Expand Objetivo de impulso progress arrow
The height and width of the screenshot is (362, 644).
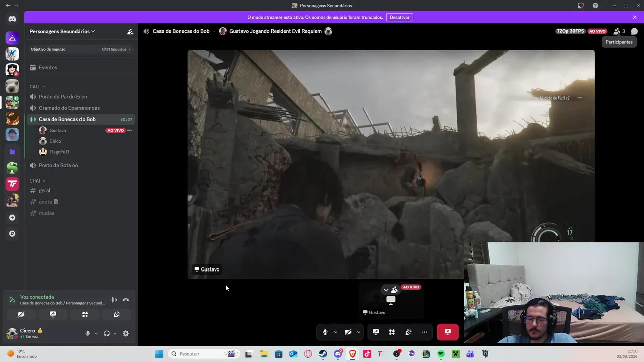(x=129, y=49)
